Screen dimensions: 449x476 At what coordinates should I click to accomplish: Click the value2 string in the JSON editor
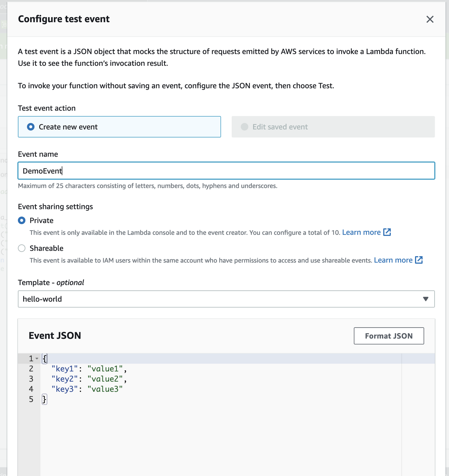(105, 379)
